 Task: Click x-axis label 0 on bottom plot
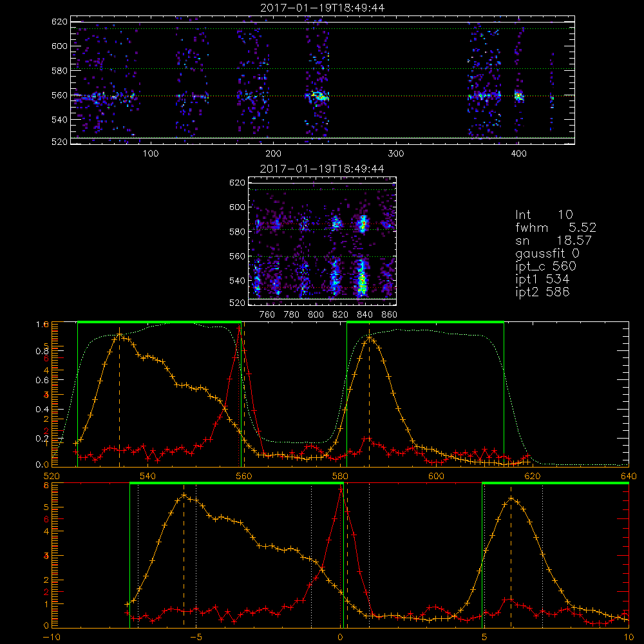click(340, 637)
